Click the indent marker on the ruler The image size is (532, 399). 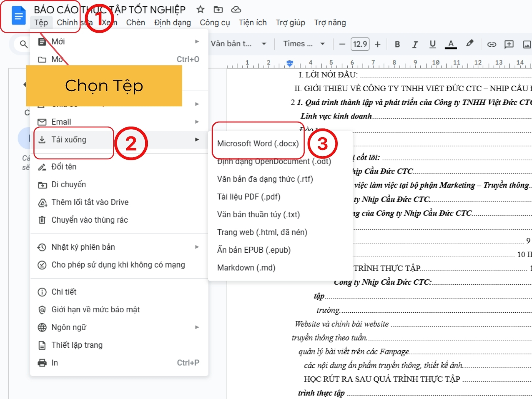(x=290, y=63)
